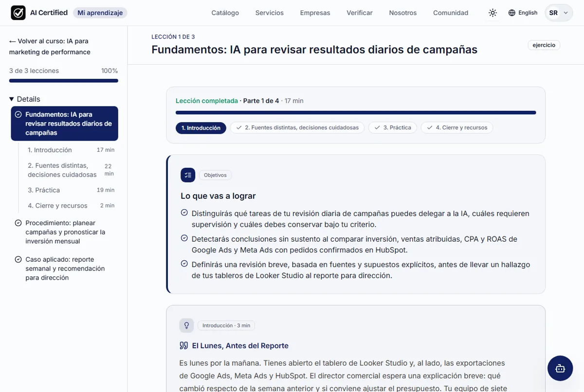This screenshot has height=392, width=584.
Task: Click the 'Introducción · 3 min' tag
Action: click(x=226, y=325)
